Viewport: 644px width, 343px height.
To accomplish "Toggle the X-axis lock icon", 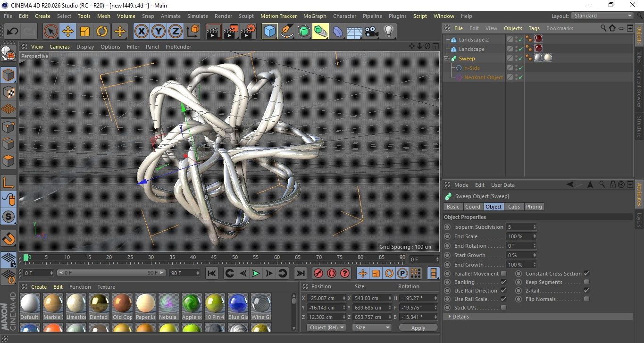I will (x=141, y=32).
